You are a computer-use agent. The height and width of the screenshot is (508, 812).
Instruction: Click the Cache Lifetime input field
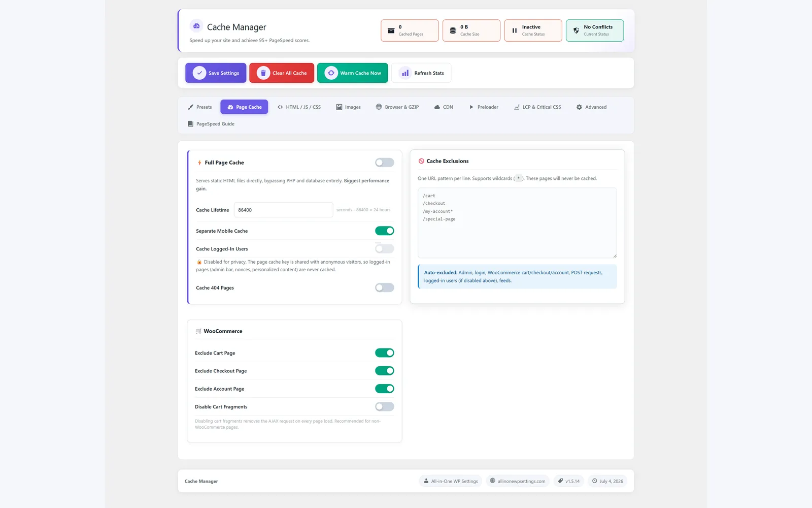pyautogui.click(x=283, y=210)
